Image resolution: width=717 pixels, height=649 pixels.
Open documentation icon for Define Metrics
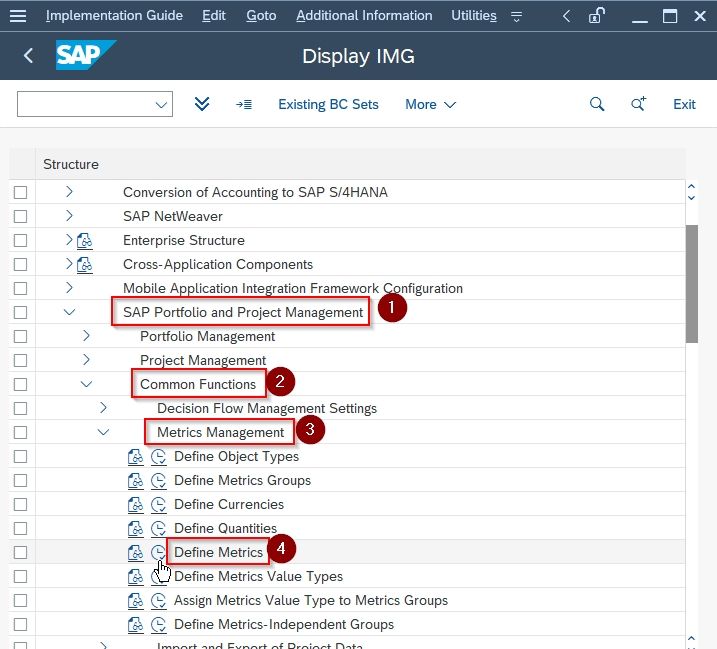tap(135, 552)
